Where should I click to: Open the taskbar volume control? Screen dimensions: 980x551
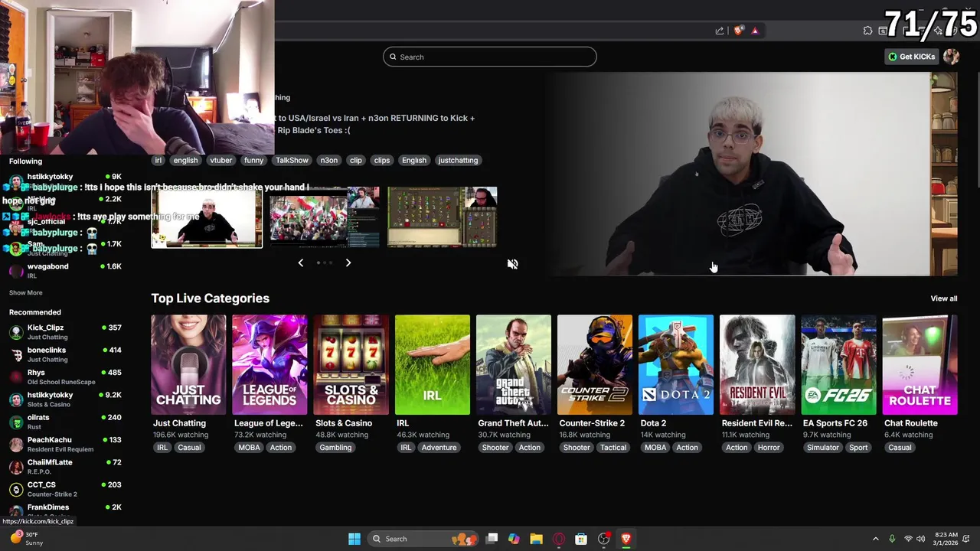pos(921,539)
